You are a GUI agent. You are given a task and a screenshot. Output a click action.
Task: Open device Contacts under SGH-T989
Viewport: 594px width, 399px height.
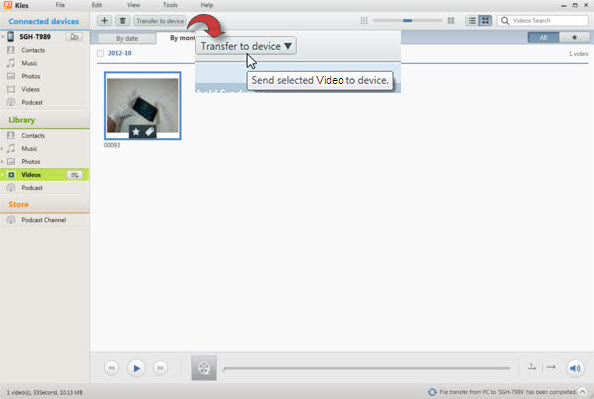point(33,50)
